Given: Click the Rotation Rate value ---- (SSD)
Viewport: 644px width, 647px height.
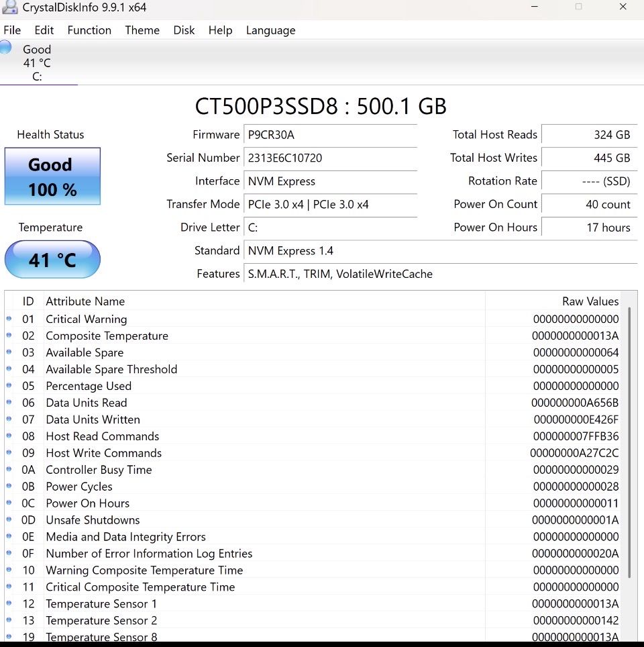Looking at the screenshot, I should click(x=589, y=181).
